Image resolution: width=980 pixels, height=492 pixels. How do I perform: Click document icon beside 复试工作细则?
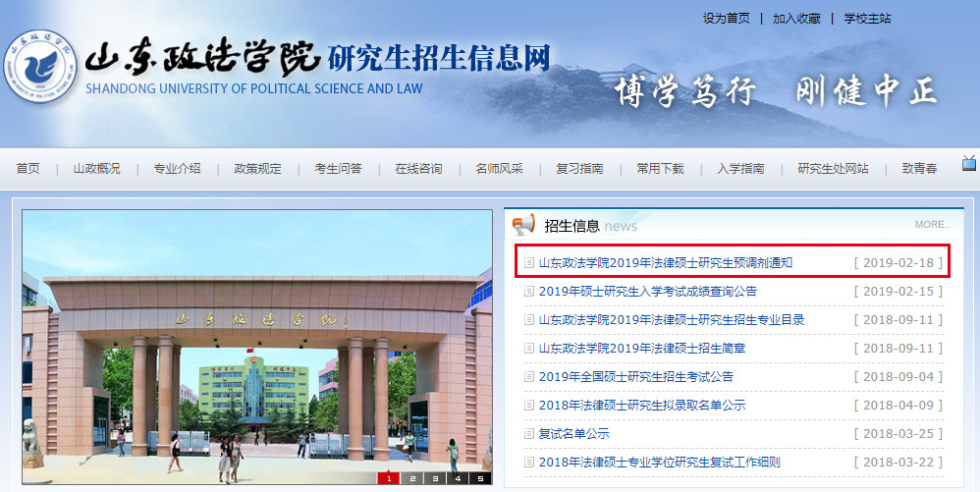529,463
